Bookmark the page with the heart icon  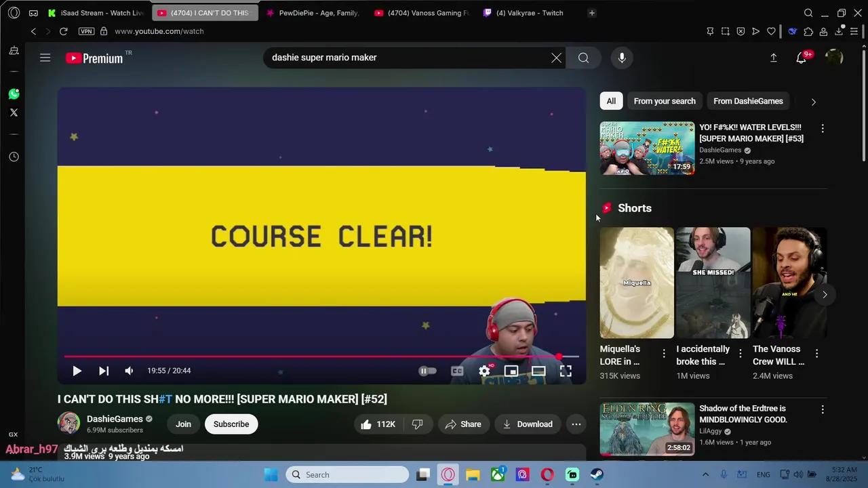click(x=771, y=31)
